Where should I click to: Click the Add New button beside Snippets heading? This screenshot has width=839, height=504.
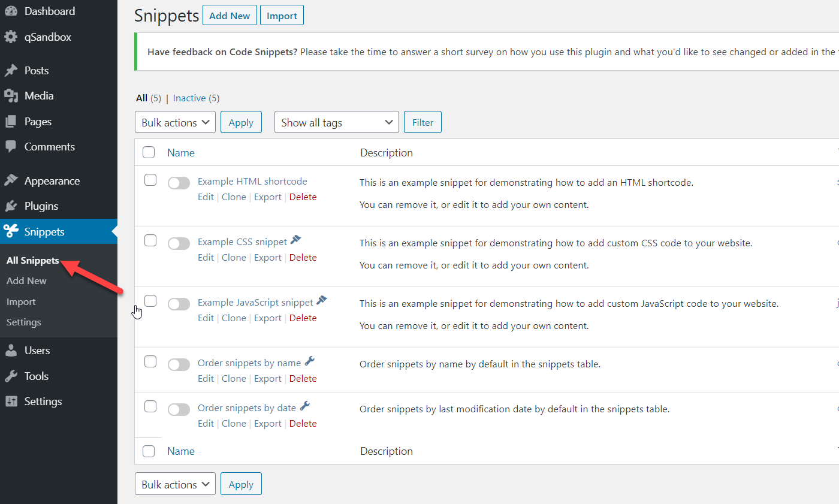pyautogui.click(x=230, y=16)
